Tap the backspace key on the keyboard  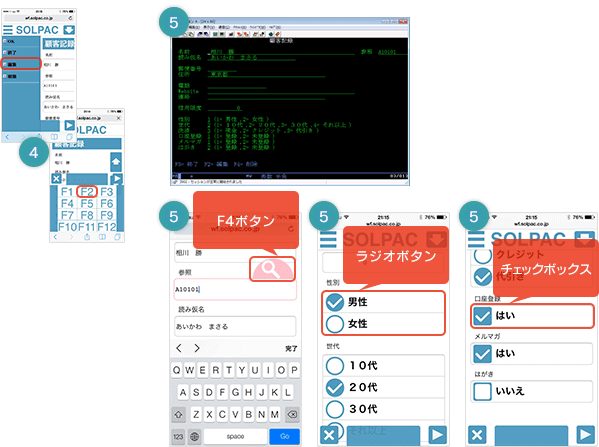pyautogui.click(x=292, y=415)
